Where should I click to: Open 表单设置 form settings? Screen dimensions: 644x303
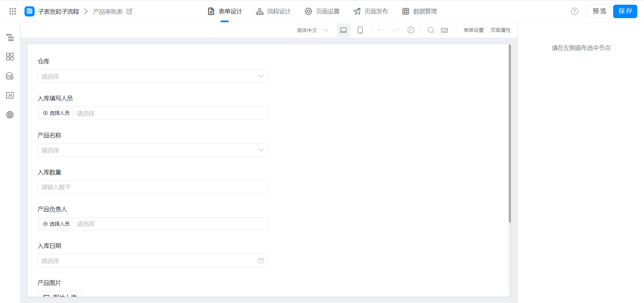474,30
